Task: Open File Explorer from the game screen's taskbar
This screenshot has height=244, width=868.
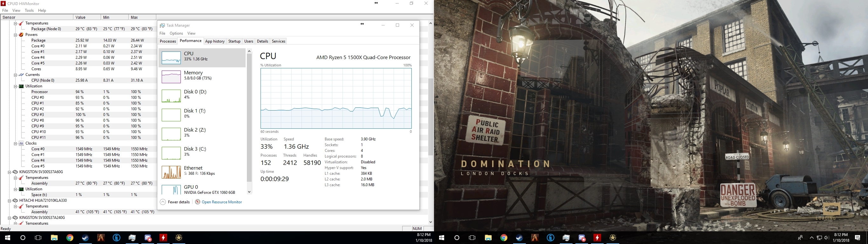Action: tap(488, 238)
